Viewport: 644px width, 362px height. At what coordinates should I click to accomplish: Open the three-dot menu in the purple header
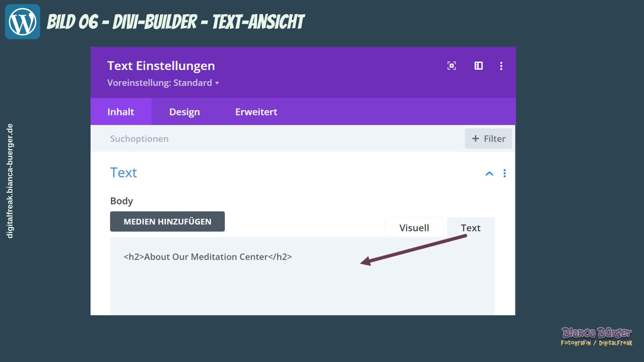(x=501, y=66)
